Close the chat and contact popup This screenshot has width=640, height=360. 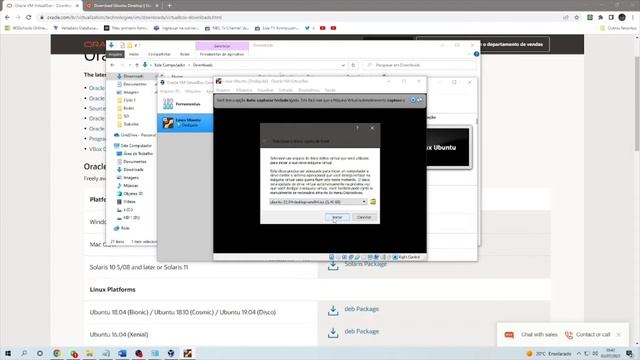coord(619,335)
